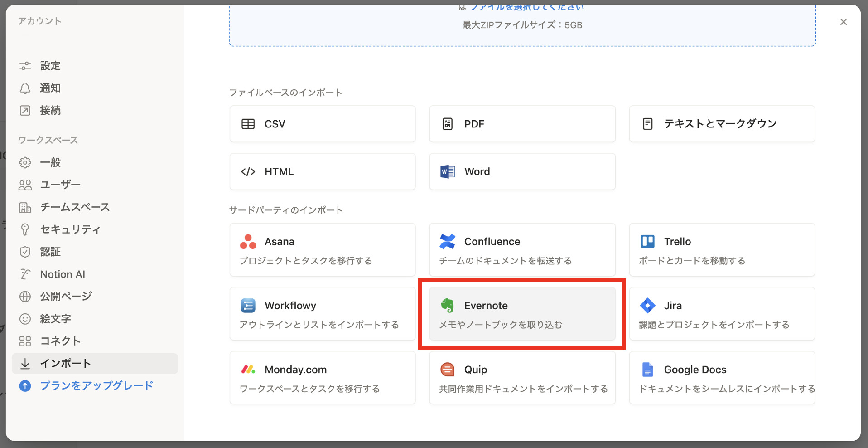Screen dimensions: 868x448
Task: Open the 通知 settings section
Action: coord(50,88)
